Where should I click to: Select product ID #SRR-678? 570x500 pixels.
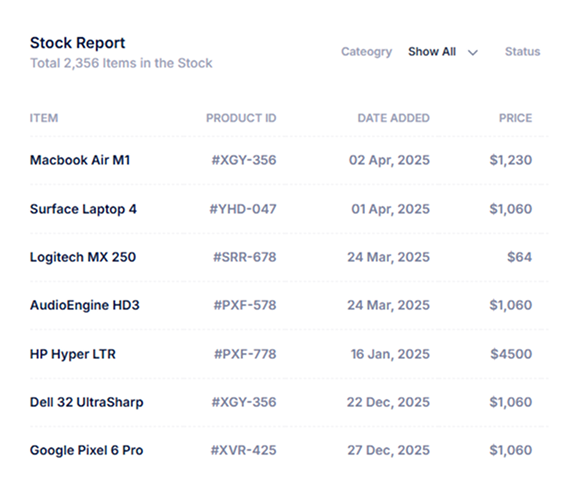pyautogui.click(x=245, y=257)
